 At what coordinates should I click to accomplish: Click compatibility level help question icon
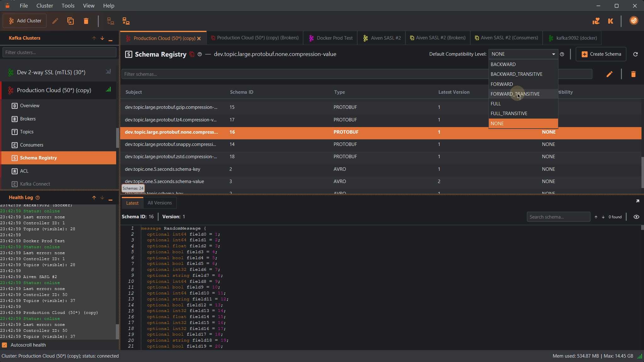pyautogui.click(x=562, y=54)
